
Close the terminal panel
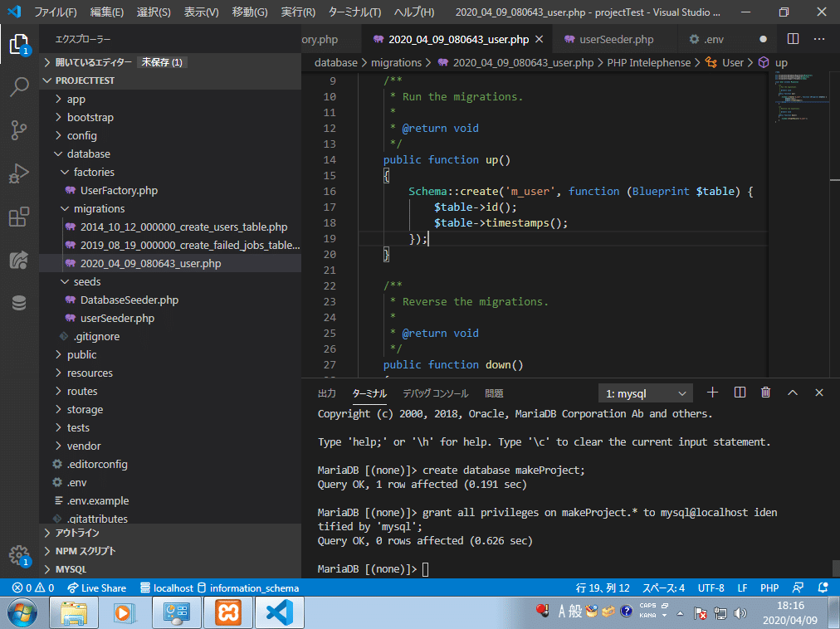pos(819,393)
